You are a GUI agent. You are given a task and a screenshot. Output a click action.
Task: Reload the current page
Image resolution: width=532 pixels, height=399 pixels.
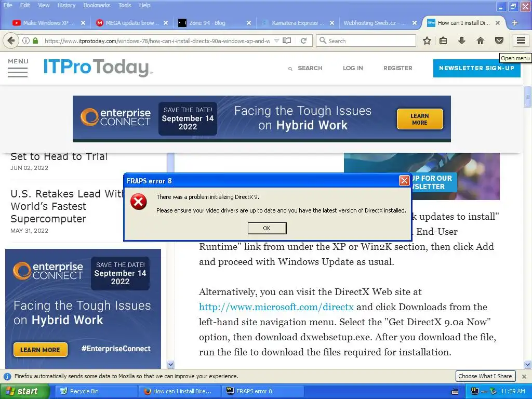click(x=303, y=41)
